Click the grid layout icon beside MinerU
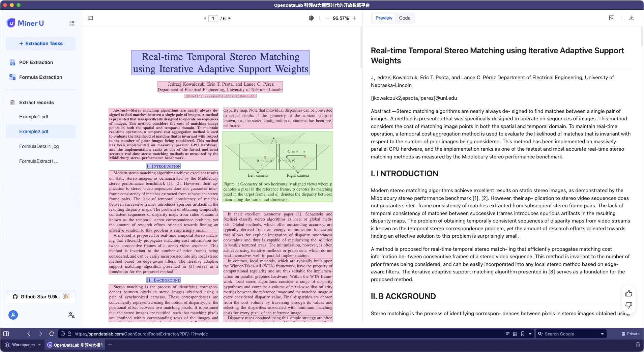 pos(72,23)
